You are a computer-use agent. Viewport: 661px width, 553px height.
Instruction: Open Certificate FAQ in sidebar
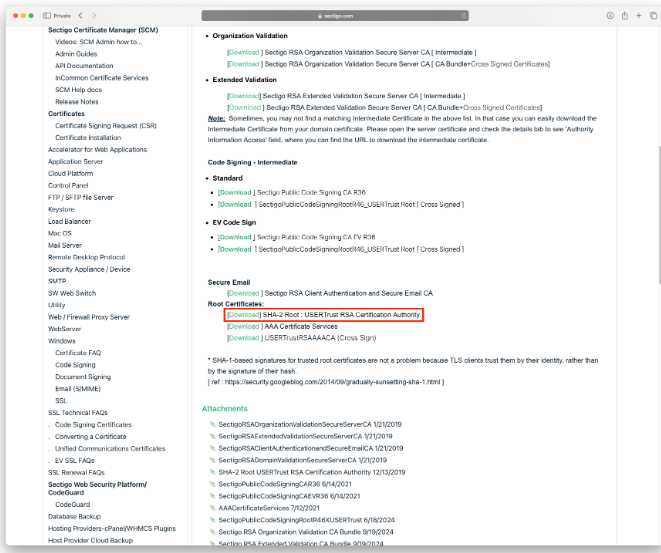pos(78,353)
